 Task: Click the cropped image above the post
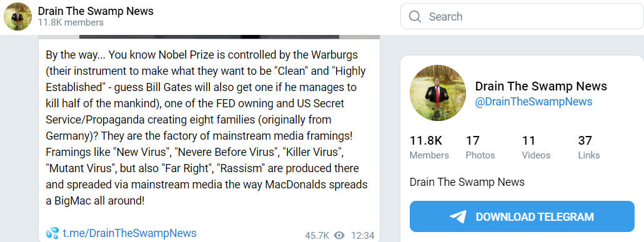click(x=209, y=37)
